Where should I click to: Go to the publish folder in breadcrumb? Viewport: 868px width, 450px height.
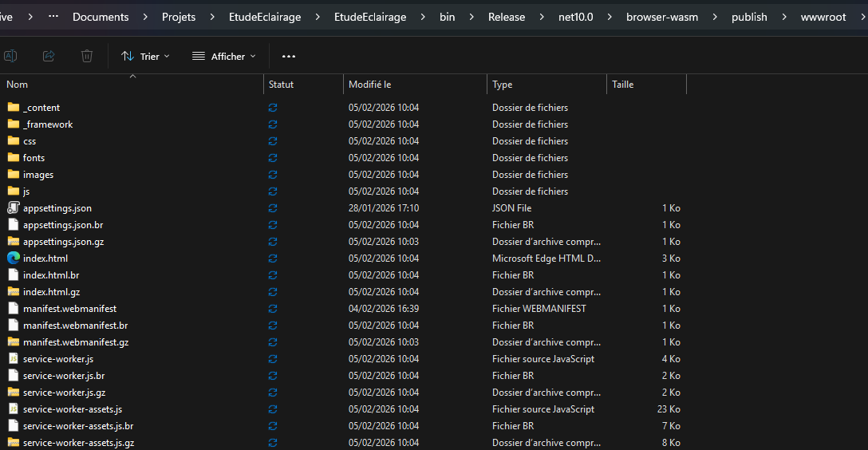click(x=749, y=17)
